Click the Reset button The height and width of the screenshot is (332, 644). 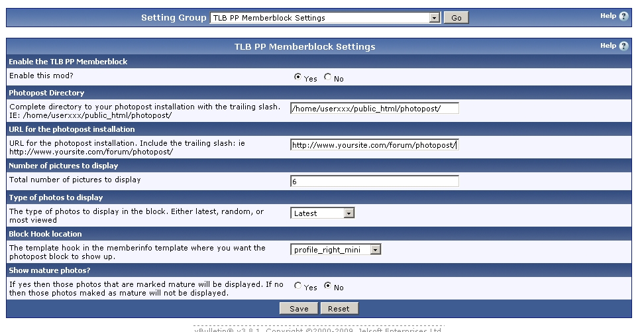[x=339, y=309]
